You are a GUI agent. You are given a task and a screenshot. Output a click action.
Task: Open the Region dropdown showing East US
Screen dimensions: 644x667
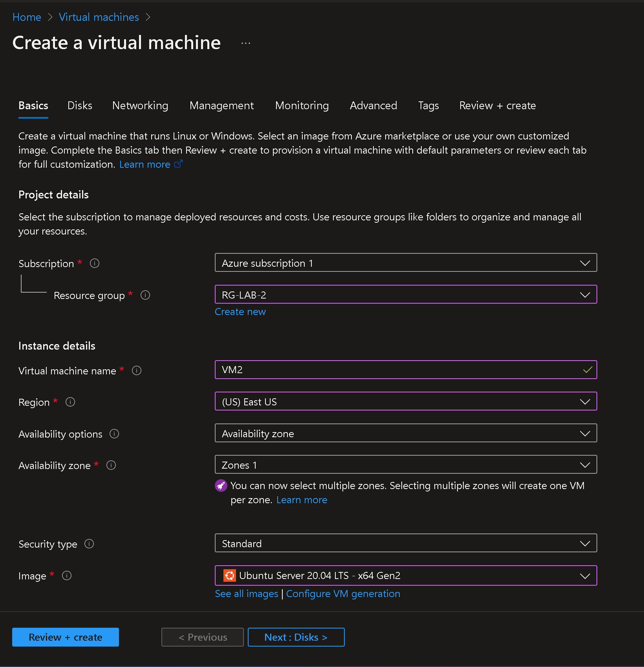pyautogui.click(x=406, y=401)
